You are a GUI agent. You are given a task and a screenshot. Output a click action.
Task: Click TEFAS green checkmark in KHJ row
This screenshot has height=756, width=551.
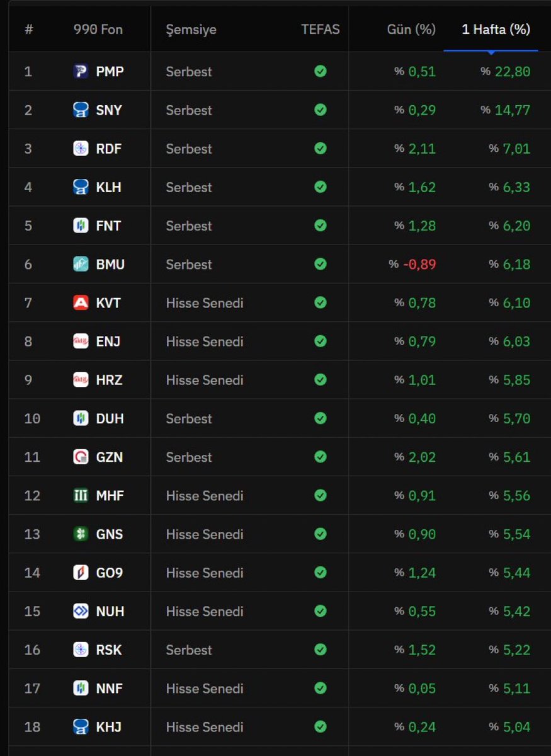(x=321, y=727)
